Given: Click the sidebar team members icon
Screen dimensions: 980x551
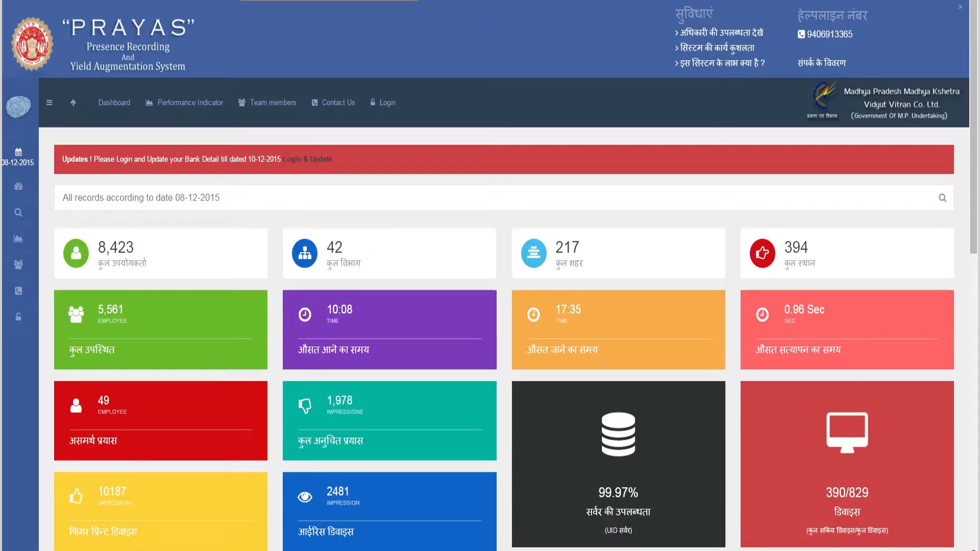Looking at the screenshot, I should [x=18, y=265].
